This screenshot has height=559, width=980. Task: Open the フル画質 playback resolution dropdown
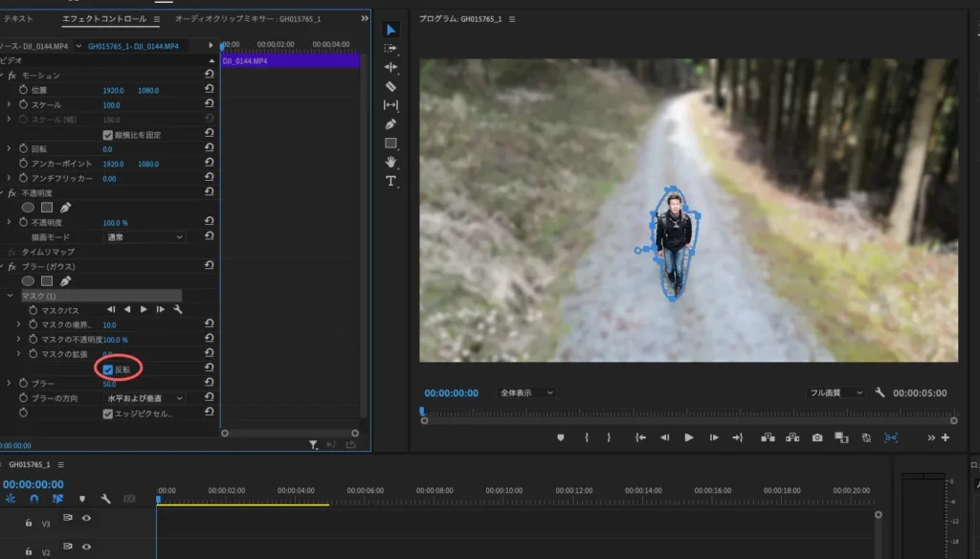click(x=835, y=393)
